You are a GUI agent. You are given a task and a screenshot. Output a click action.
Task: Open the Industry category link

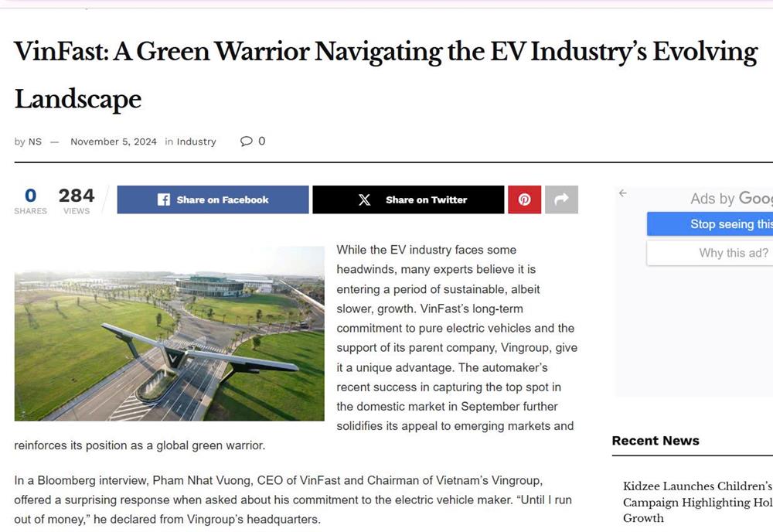point(196,142)
